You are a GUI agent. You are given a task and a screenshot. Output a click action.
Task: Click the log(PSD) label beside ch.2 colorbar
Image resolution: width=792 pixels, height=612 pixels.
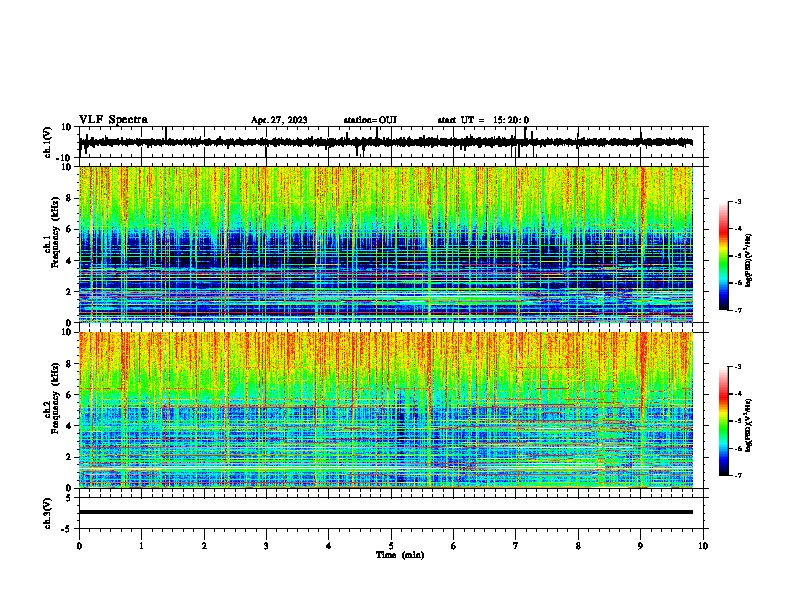pyautogui.click(x=749, y=425)
